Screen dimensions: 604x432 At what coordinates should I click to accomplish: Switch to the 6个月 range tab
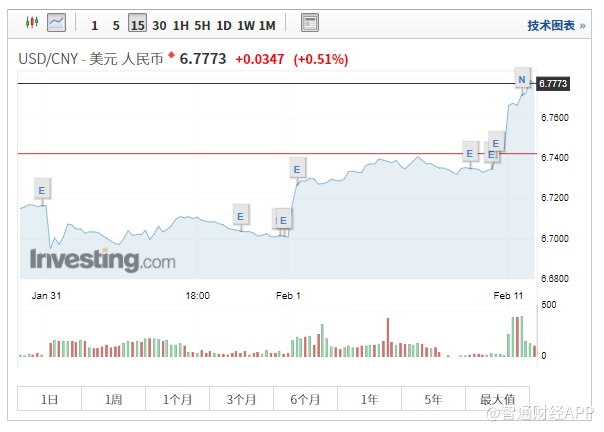(x=305, y=399)
